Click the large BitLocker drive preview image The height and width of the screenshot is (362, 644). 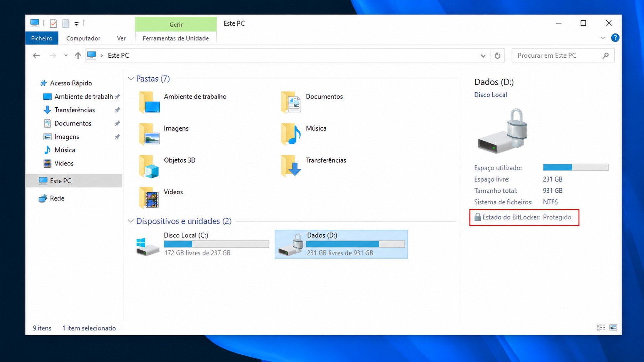(x=503, y=131)
